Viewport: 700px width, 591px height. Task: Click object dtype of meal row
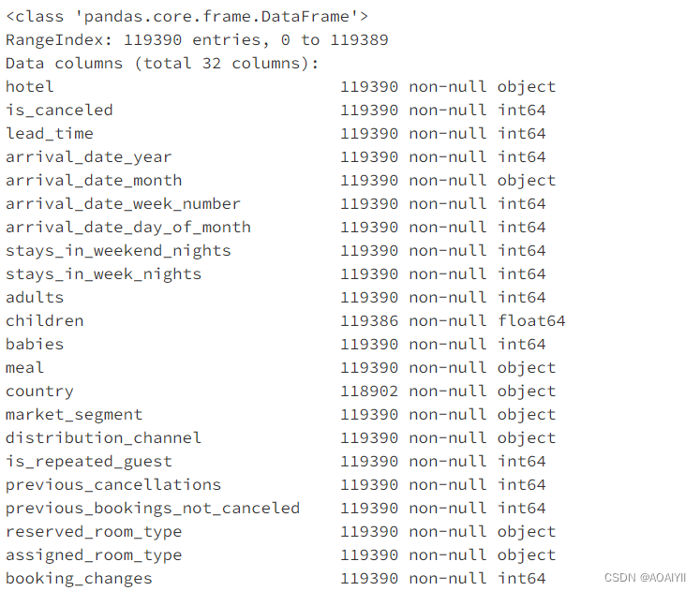(x=527, y=367)
